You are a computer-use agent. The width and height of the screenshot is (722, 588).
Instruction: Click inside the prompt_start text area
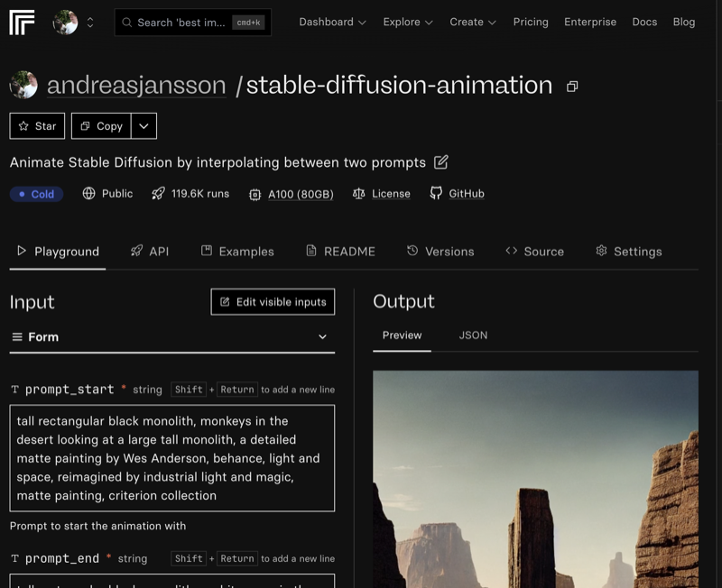171,455
